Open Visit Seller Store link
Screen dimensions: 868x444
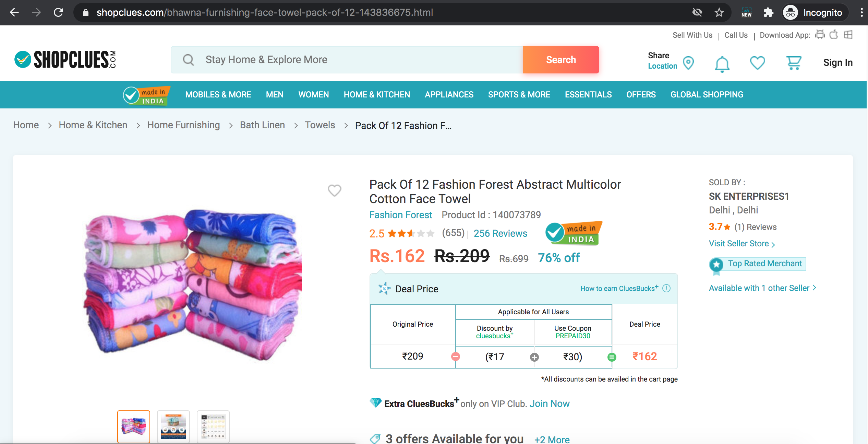click(742, 244)
